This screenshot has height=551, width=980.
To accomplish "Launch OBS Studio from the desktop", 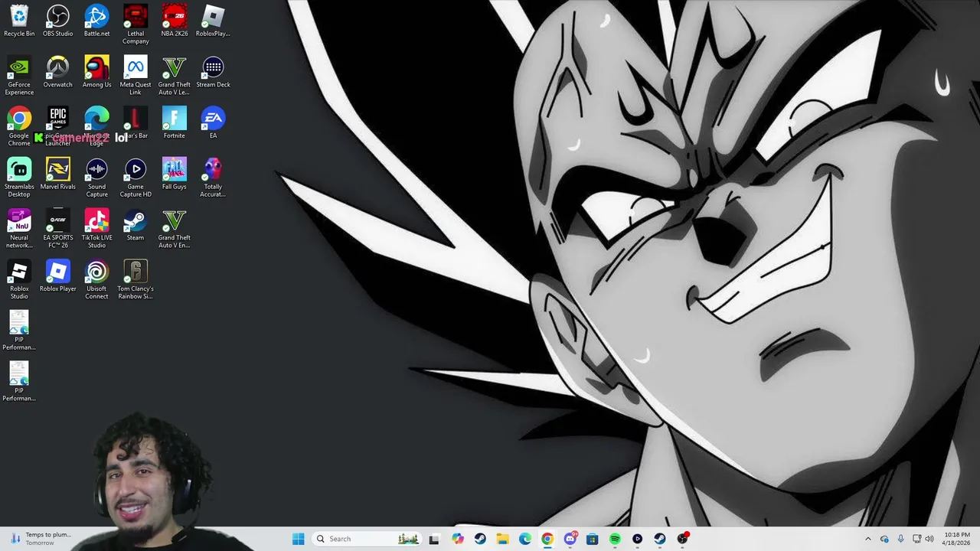I will (x=58, y=21).
